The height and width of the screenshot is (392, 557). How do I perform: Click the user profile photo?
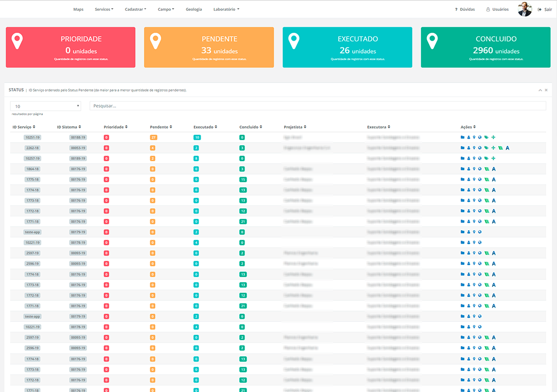[x=525, y=9]
